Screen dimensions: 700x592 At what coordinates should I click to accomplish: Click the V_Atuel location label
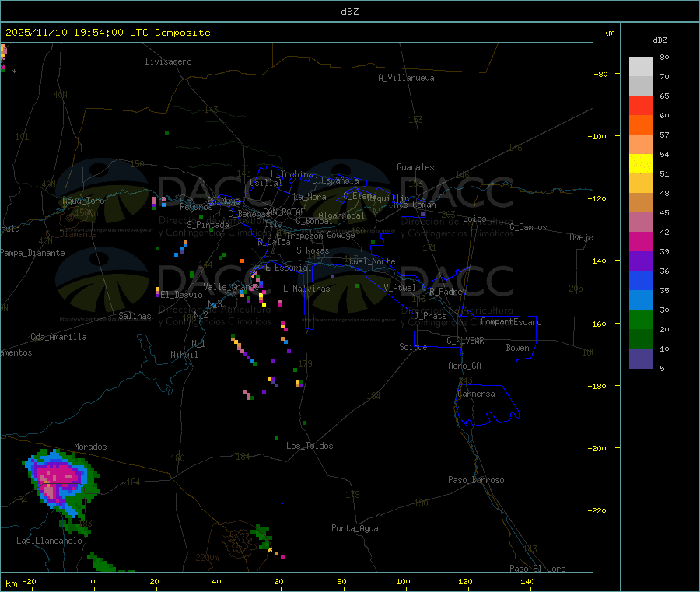click(400, 288)
